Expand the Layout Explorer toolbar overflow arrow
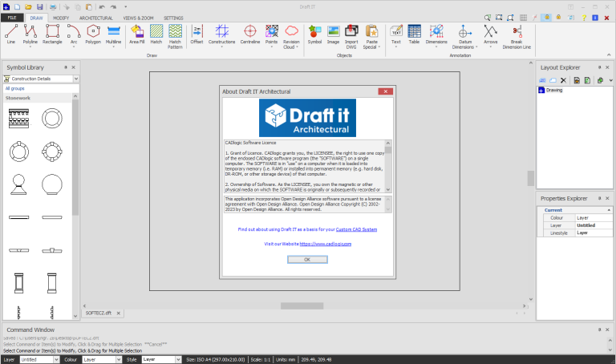The height and width of the screenshot is (364, 616). click(x=611, y=80)
